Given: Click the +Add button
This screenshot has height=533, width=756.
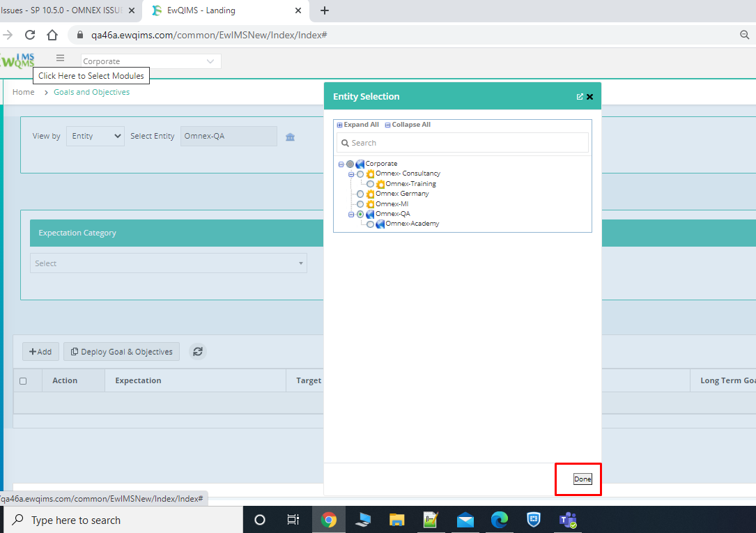Looking at the screenshot, I should (x=40, y=352).
